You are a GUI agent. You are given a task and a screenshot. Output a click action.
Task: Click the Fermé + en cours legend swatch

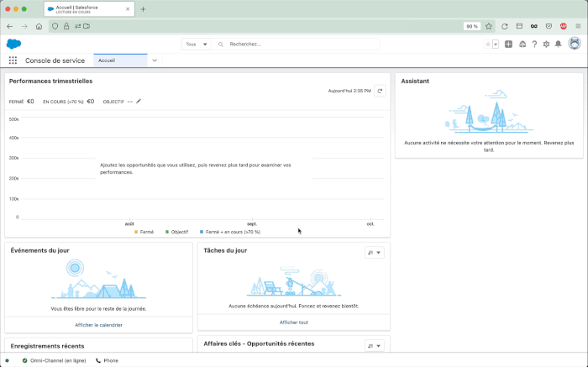pos(202,232)
